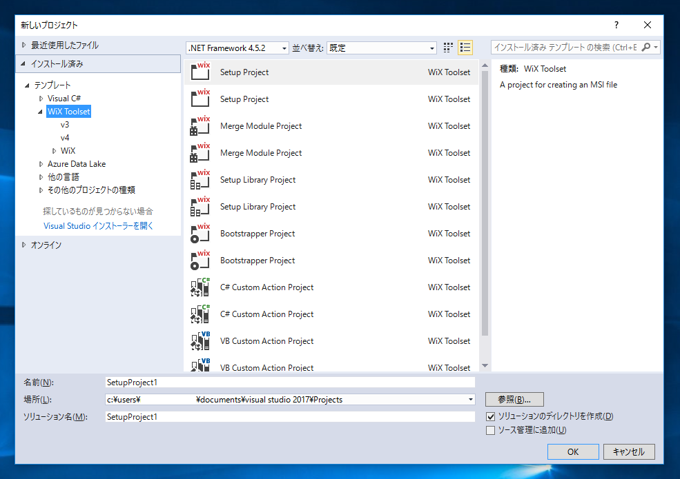Click the Setup Library Project icon, first row
Viewport: 680px width, 479px height.
(x=200, y=179)
